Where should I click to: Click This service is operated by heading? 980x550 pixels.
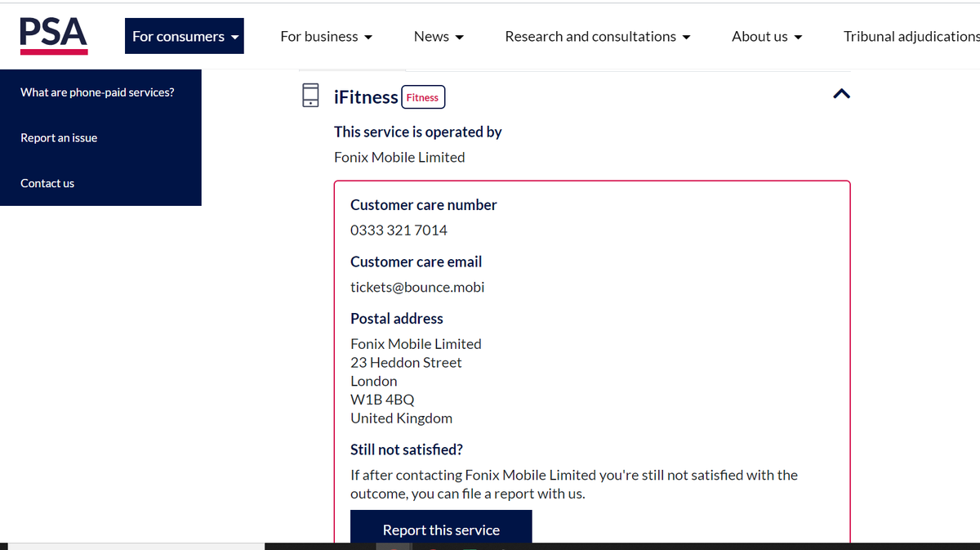tap(418, 132)
